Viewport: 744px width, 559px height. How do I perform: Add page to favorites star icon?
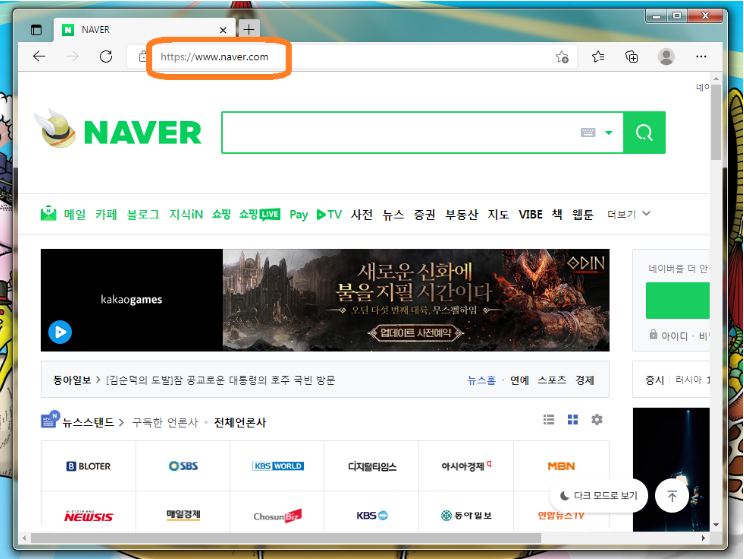coord(562,57)
